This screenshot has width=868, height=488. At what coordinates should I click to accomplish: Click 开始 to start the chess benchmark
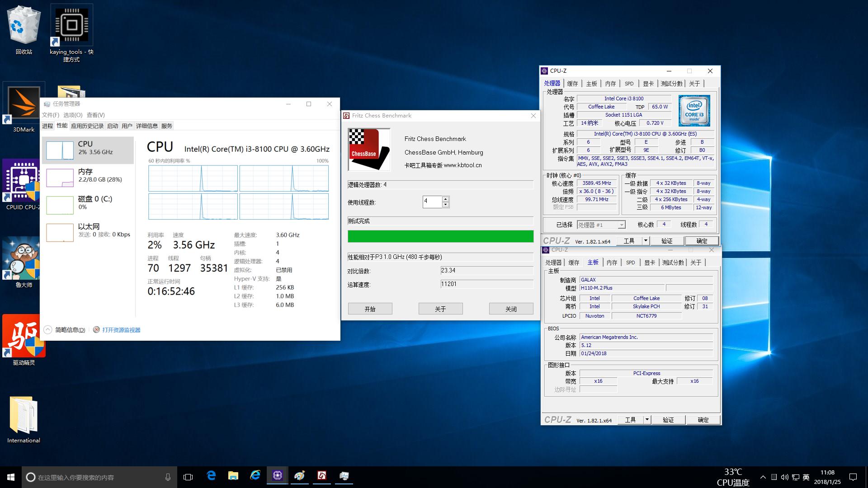click(370, 308)
